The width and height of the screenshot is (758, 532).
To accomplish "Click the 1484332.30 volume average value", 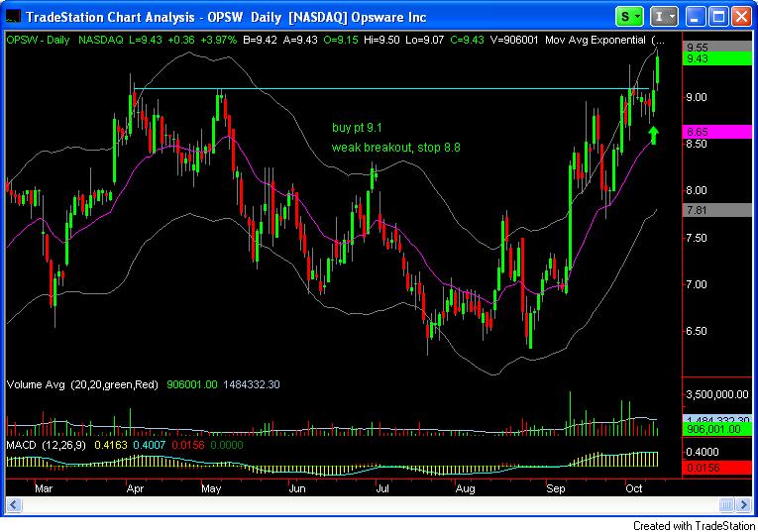I will (252, 384).
